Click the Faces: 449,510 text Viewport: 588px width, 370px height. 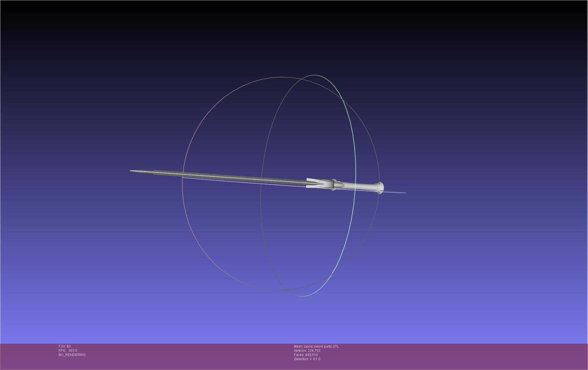[306, 355]
